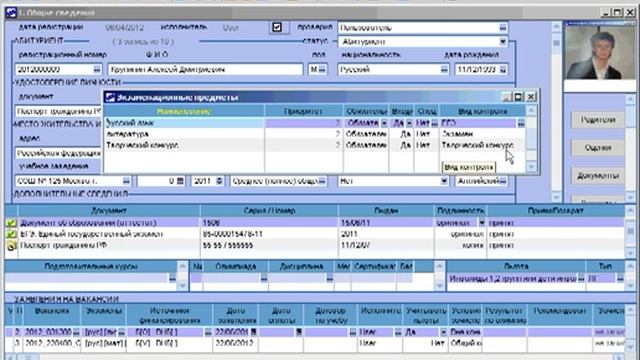Click the Приоритет column header
Image resolution: width=640 pixels, height=360 pixels.
(303, 111)
